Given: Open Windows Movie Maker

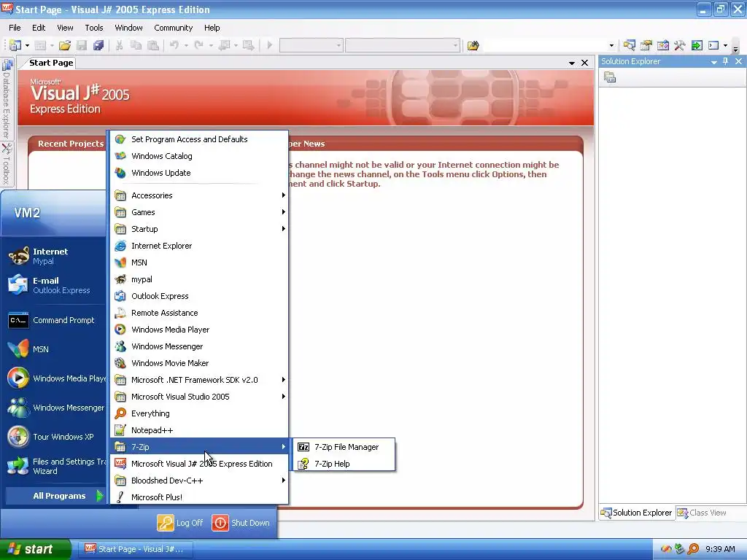Looking at the screenshot, I should pos(199,363).
